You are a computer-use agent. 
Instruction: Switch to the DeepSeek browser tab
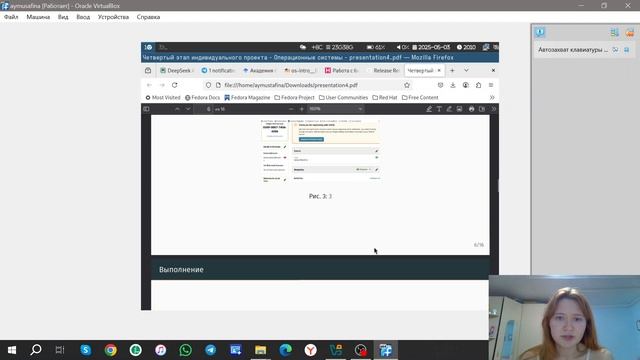point(176,71)
